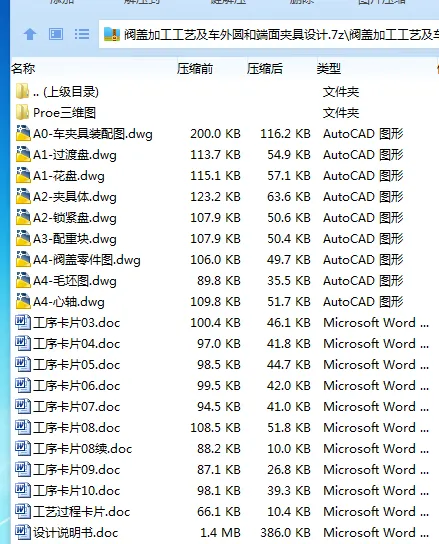Select file name 工序卡片06.doc
This screenshot has height=544, width=439.
pyautogui.click(x=77, y=386)
